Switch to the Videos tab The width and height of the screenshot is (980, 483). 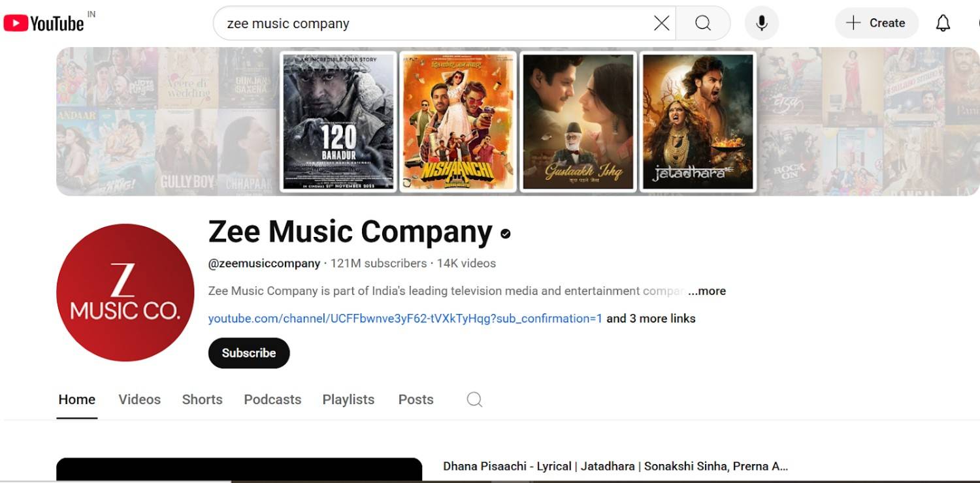point(139,399)
